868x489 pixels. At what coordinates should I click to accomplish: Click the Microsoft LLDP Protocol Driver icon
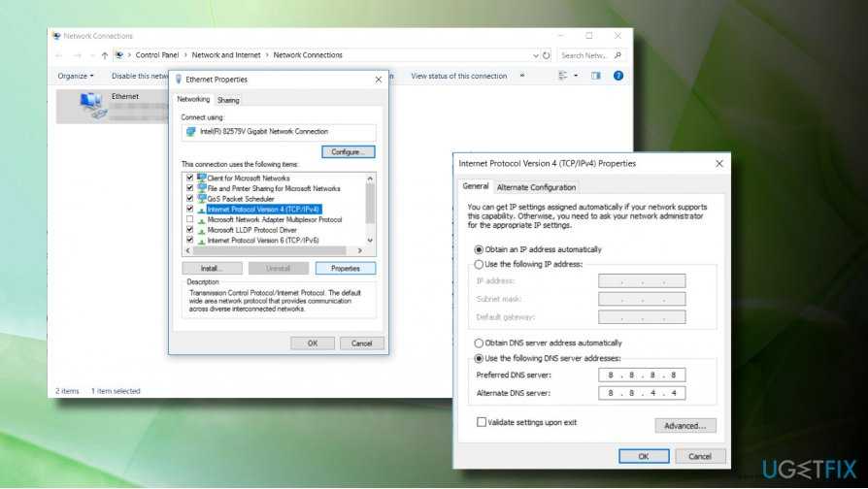click(x=202, y=230)
